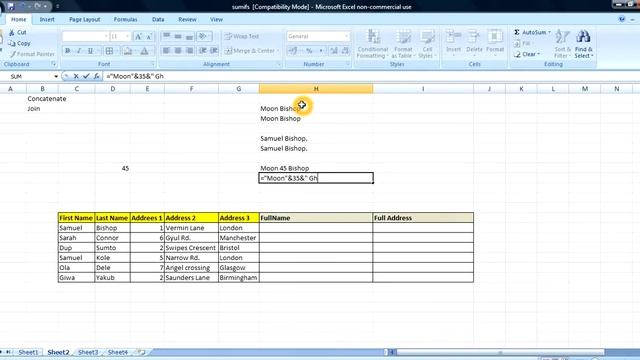Open Excel Help question mark icon
Screen dimensions: 640x360
click(x=622, y=19)
